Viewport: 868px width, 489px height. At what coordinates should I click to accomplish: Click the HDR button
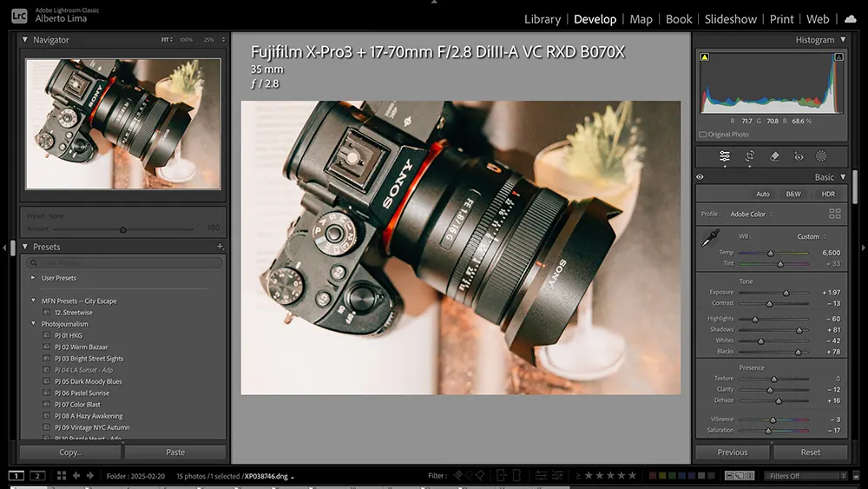[x=828, y=194]
